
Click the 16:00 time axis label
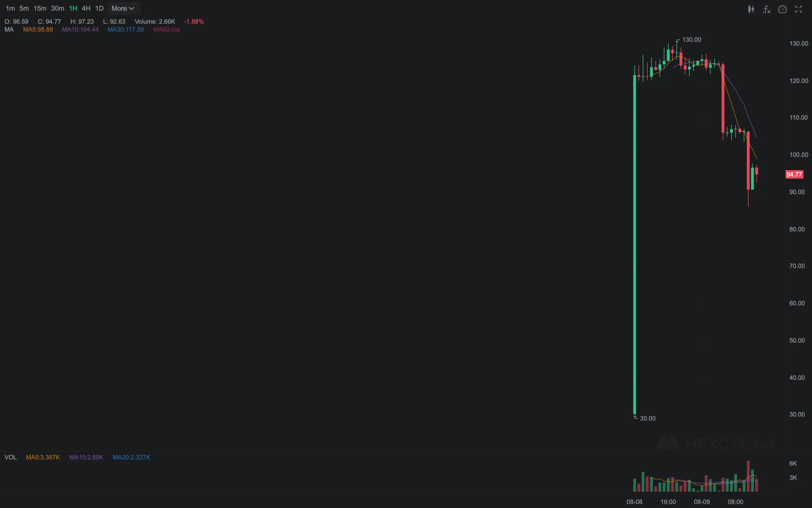(668, 502)
